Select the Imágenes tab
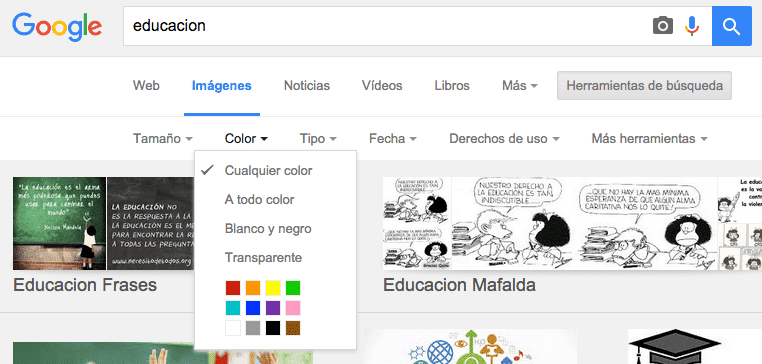762x364 pixels. tap(222, 86)
